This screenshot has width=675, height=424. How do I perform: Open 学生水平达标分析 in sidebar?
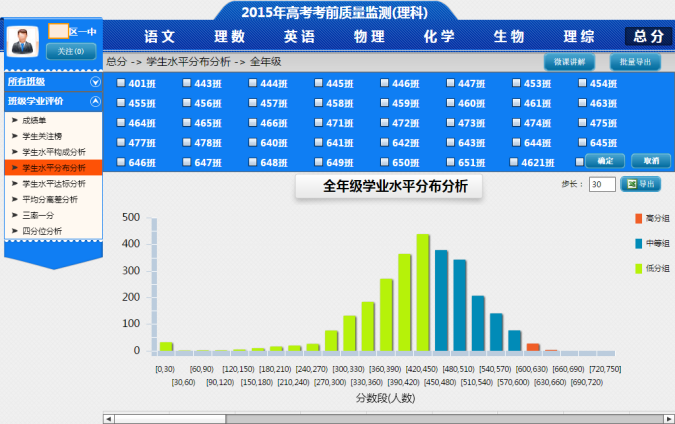53,183
